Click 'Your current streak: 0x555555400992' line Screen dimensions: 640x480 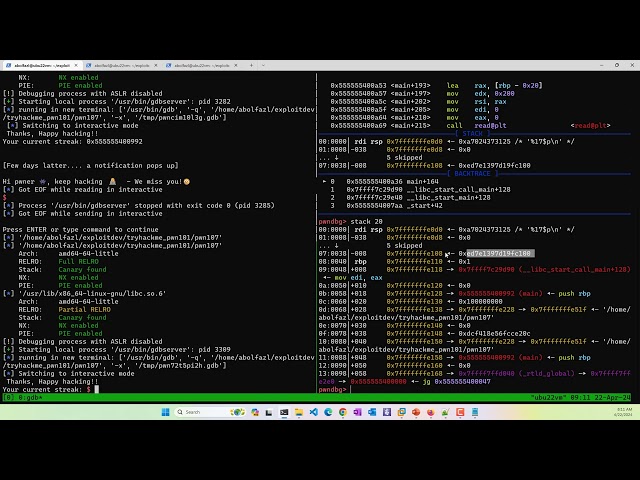click(73, 142)
